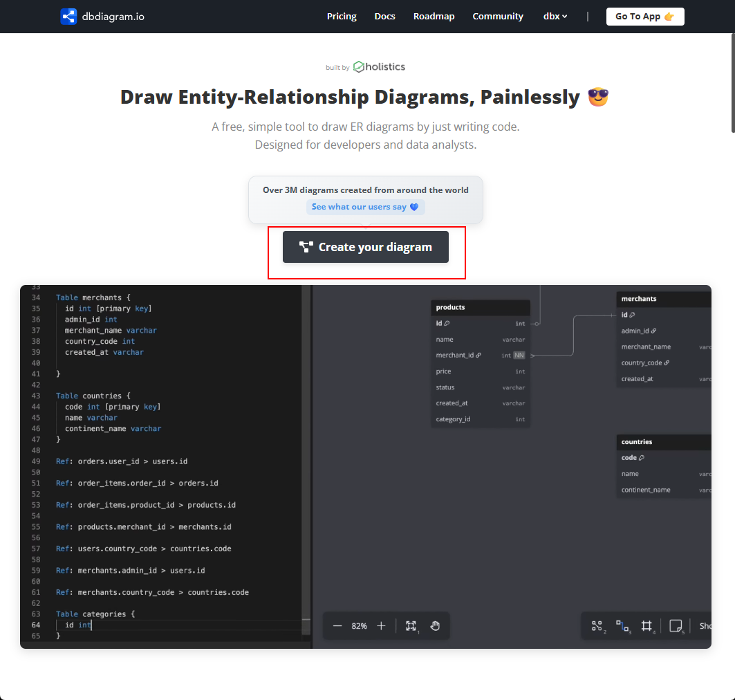Click line number 49 in editor gutter
Image resolution: width=735 pixels, height=700 pixels.
pos(36,461)
